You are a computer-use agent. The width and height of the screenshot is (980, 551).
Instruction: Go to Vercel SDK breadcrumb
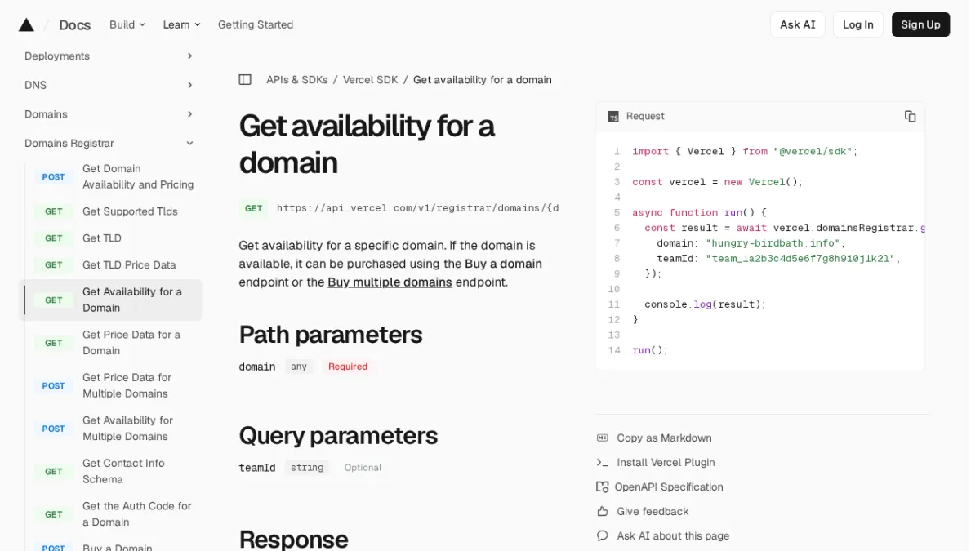(x=371, y=80)
